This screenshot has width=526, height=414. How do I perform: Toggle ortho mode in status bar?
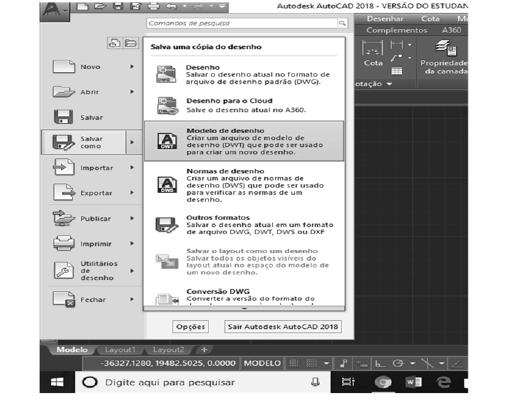pos(380,363)
